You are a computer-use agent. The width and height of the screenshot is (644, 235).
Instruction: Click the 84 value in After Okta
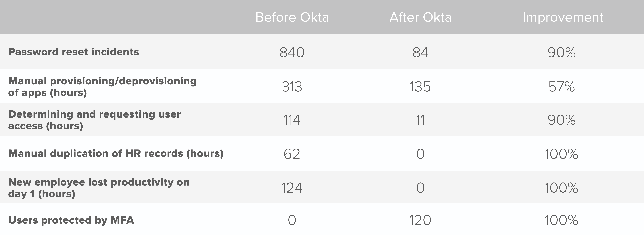click(x=420, y=52)
